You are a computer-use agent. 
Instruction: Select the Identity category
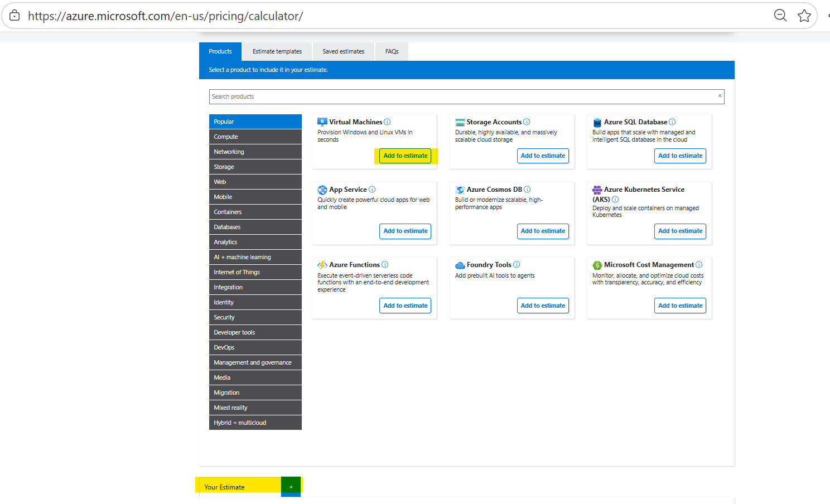255,302
